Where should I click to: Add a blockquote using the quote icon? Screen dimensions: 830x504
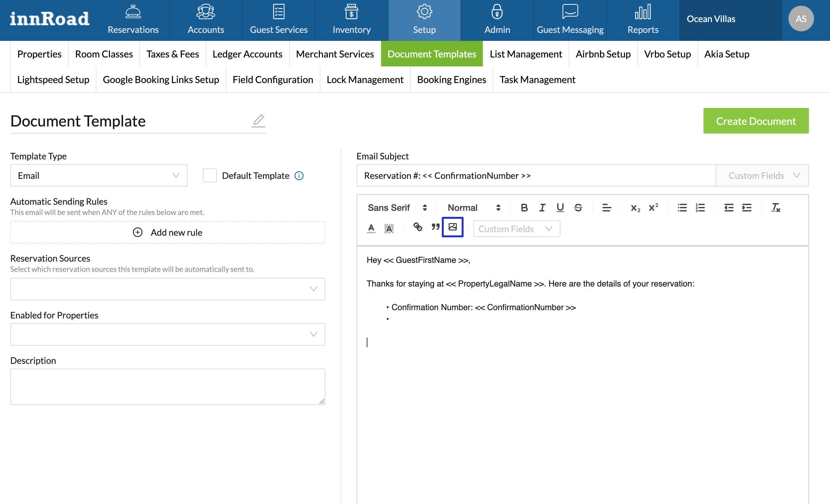(435, 227)
